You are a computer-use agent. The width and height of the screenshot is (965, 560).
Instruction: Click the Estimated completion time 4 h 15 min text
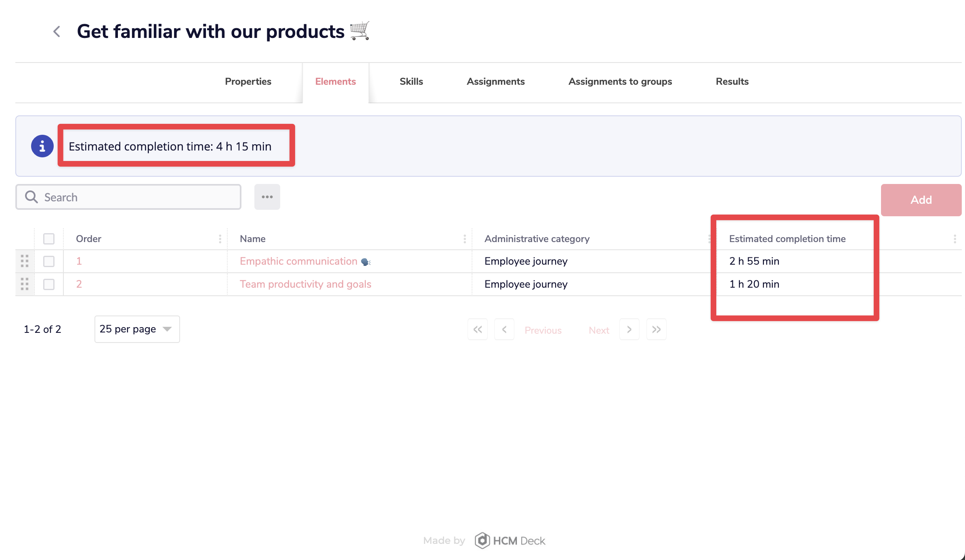point(170,146)
